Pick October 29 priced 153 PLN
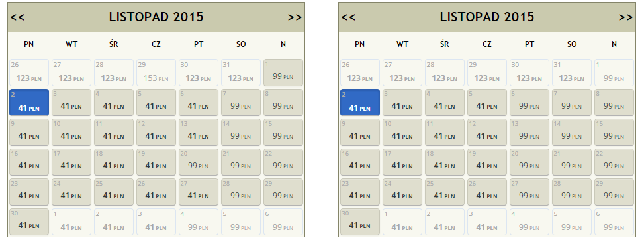The image size is (644, 244). pos(156,72)
